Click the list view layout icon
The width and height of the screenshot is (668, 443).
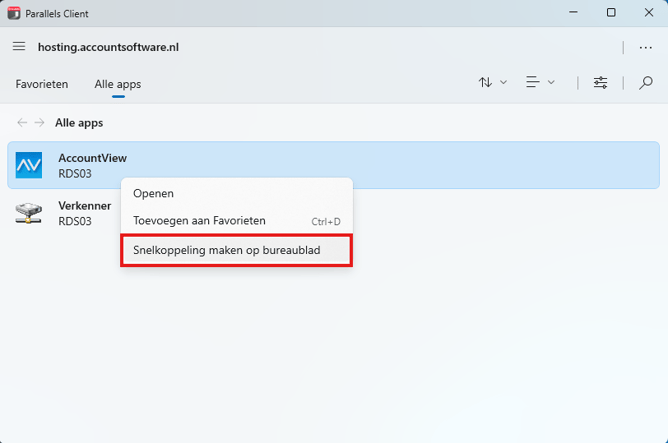click(x=533, y=82)
